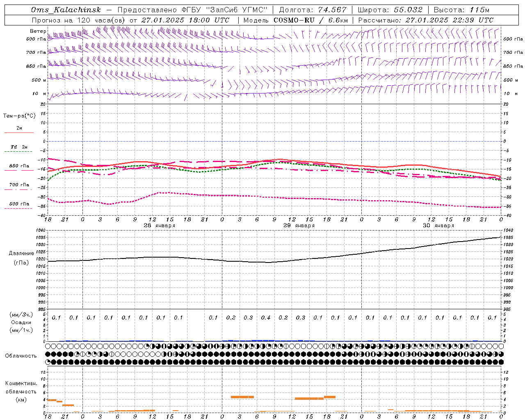Click the 0.4 precipitation value
This screenshot has width=525, height=420.
pyautogui.click(x=266, y=318)
